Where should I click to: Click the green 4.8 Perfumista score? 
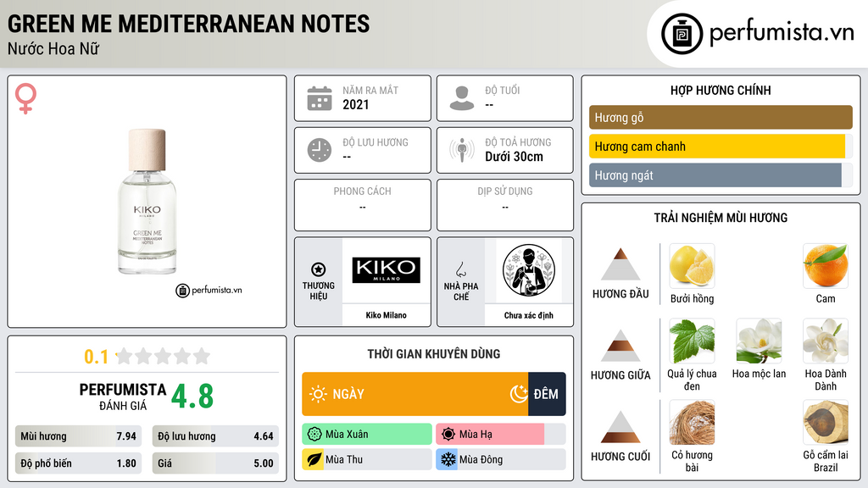[x=192, y=396]
